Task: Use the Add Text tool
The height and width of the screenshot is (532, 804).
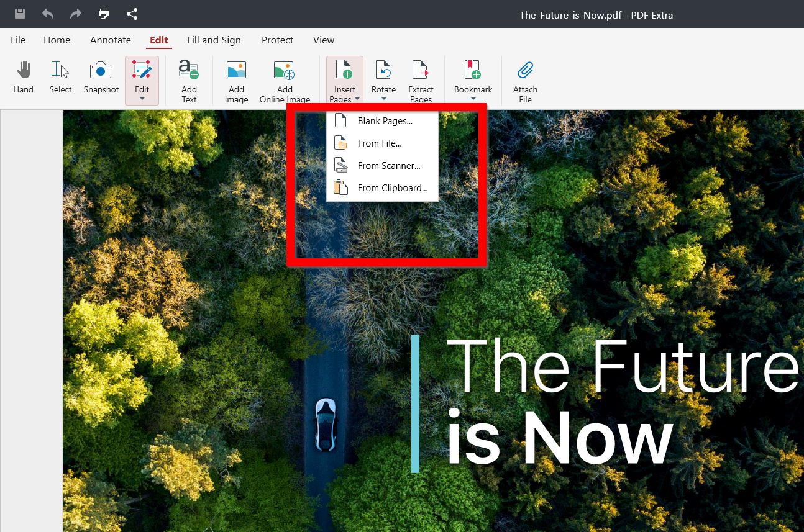Action: coord(189,78)
